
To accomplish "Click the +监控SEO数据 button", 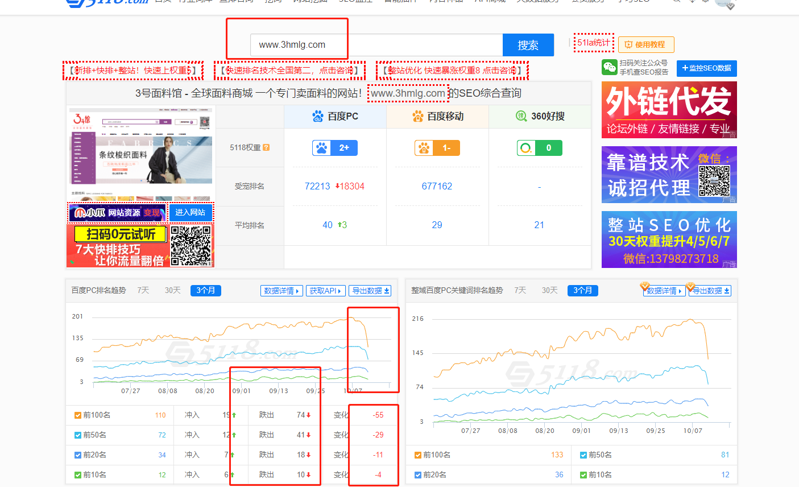I will pos(707,68).
